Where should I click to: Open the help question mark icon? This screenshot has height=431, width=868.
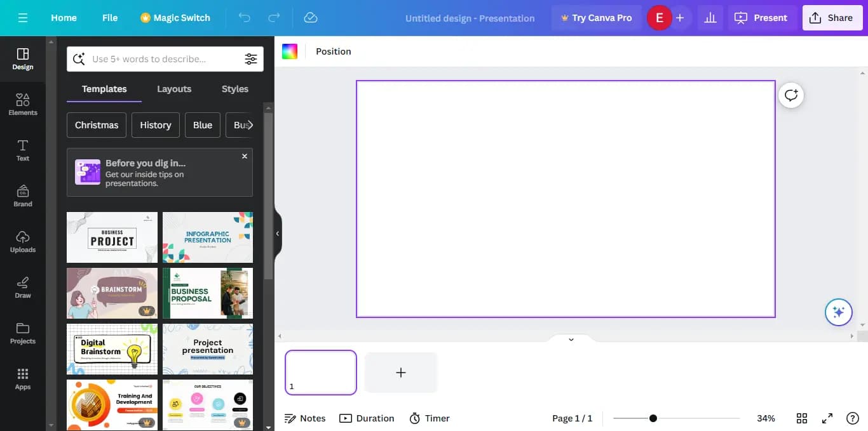pos(853,418)
